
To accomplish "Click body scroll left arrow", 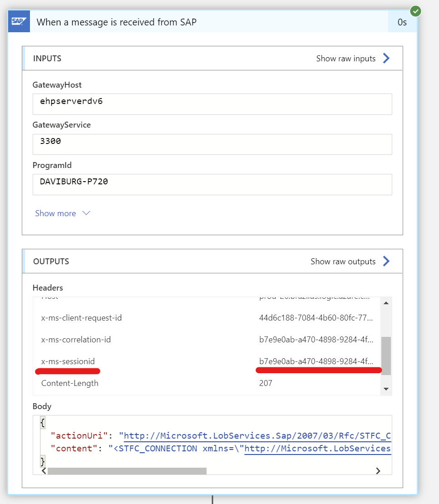I will tap(44, 471).
